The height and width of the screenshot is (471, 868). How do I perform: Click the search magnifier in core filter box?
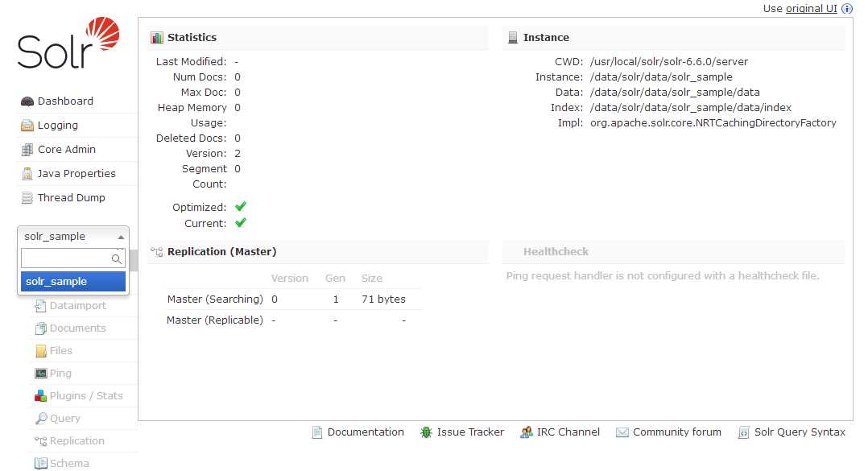point(116,258)
